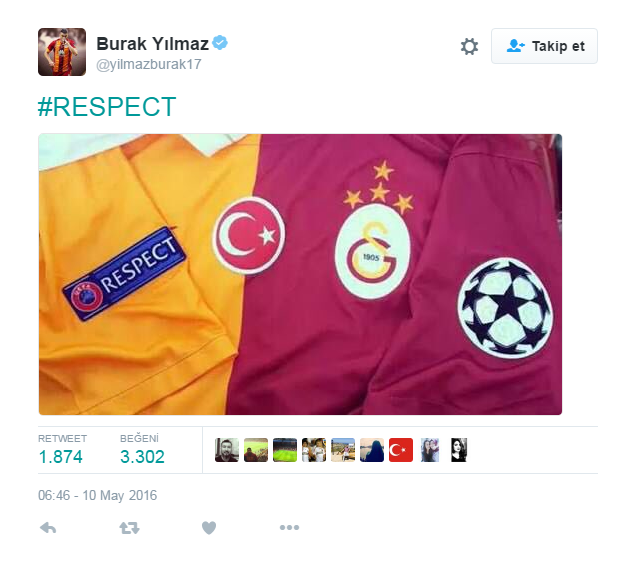
Task: Open the black-and-white woman liker avatar
Action: click(x=459, y=450)
